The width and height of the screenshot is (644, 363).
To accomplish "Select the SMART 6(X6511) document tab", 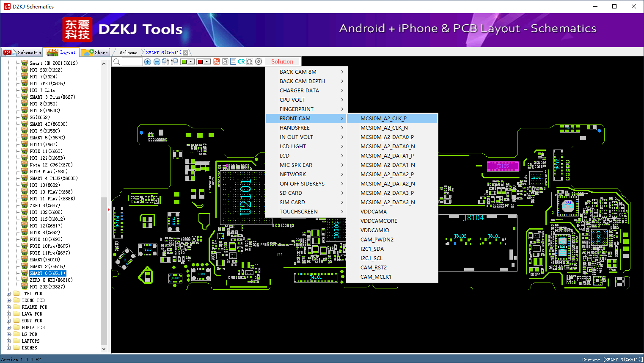I will pyautogui.click(x=164, y=53).
